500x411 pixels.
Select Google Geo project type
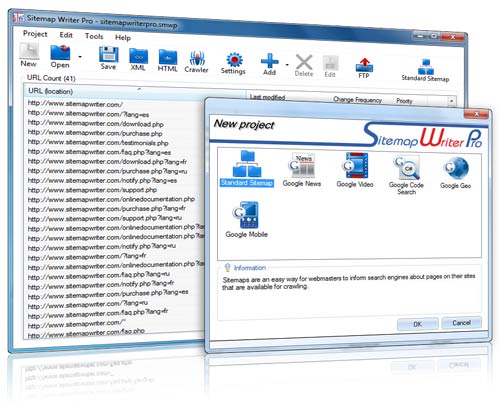pyautogui.click(x=455, y=173)
